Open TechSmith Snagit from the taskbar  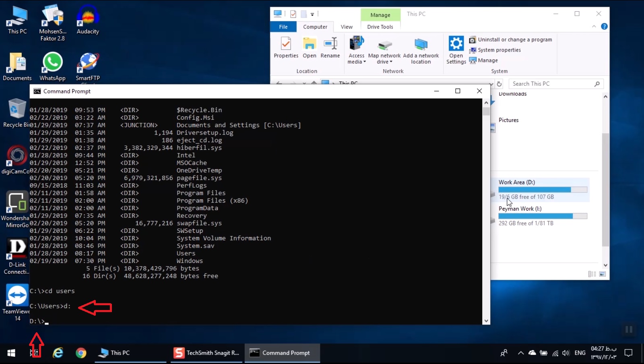[x=206, y=353]
